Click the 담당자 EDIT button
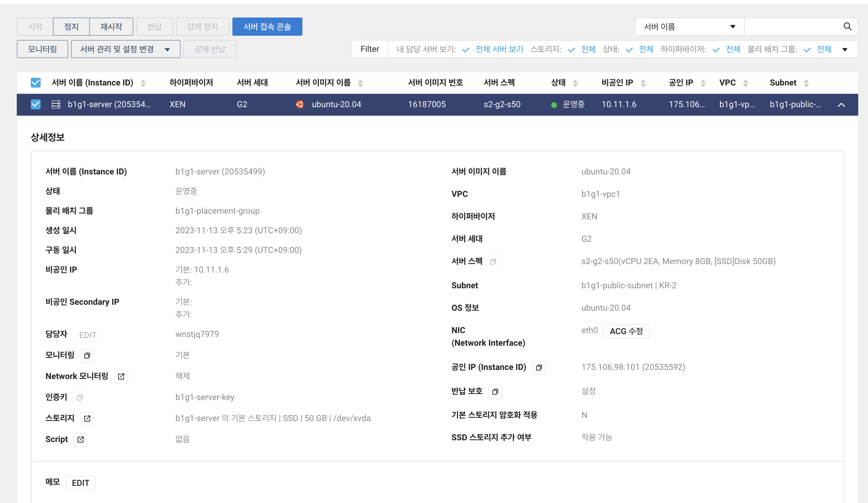The height and width of the screenshot is (503, 868). coord(88,335)
